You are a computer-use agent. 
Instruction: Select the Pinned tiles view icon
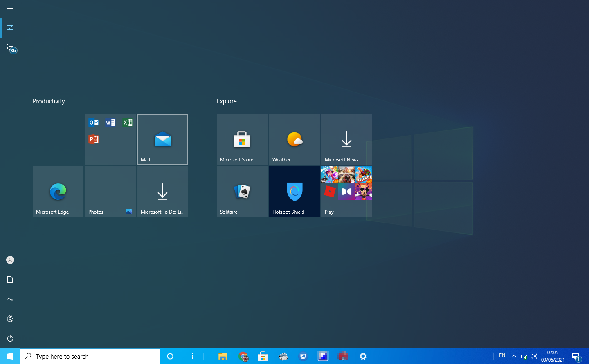pyautogui.click(x=10, y=27)
